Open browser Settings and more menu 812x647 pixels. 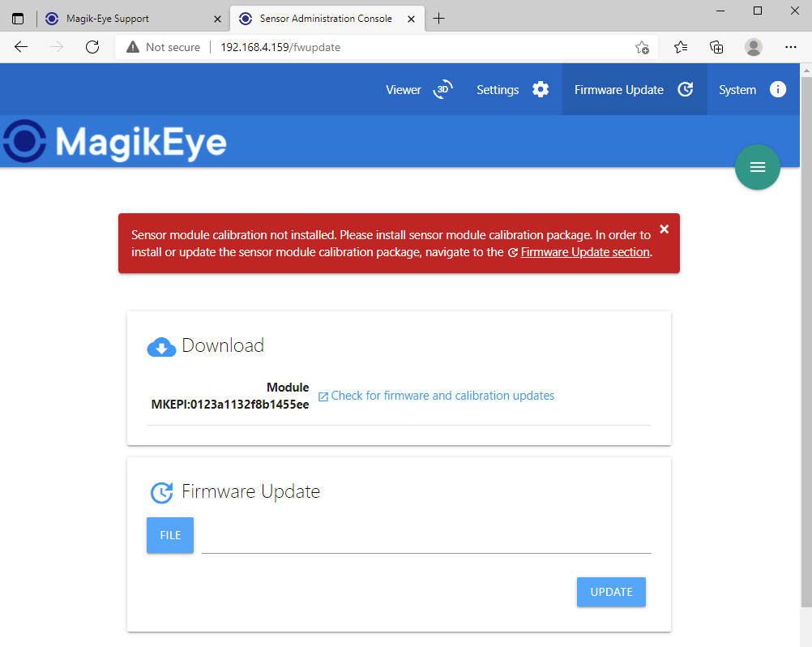point(791,47)
